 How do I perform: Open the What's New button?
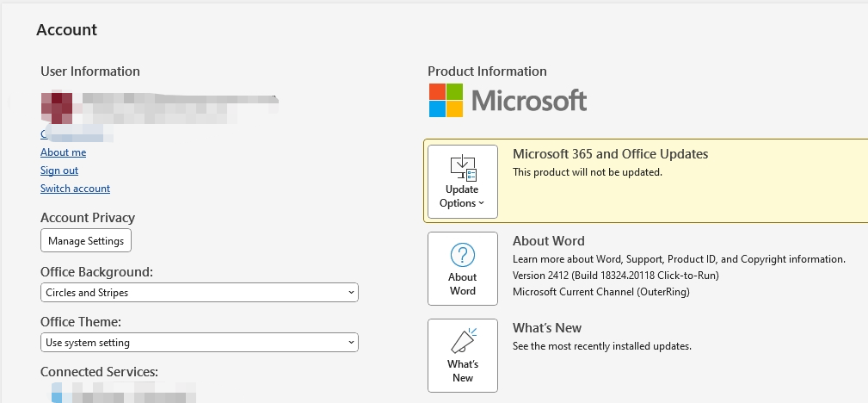(462, 356)
